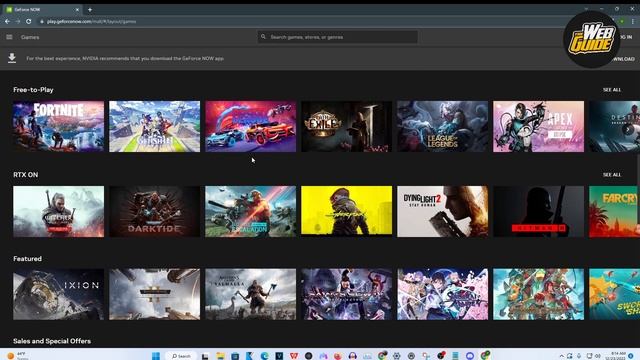Screen dimensions: 640x360
Task: Click the Featured section heading
Action: click(x=27, y=259)
